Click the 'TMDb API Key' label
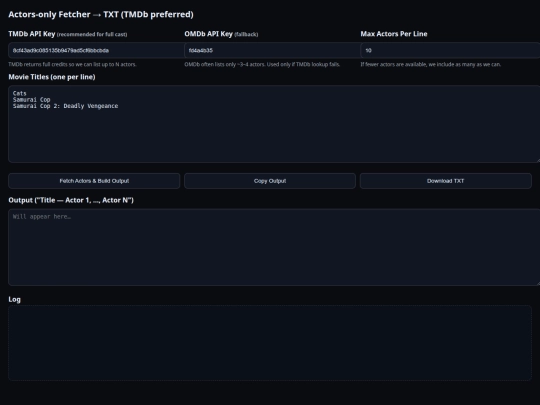540x405 pixels. (x=32, y=34)
